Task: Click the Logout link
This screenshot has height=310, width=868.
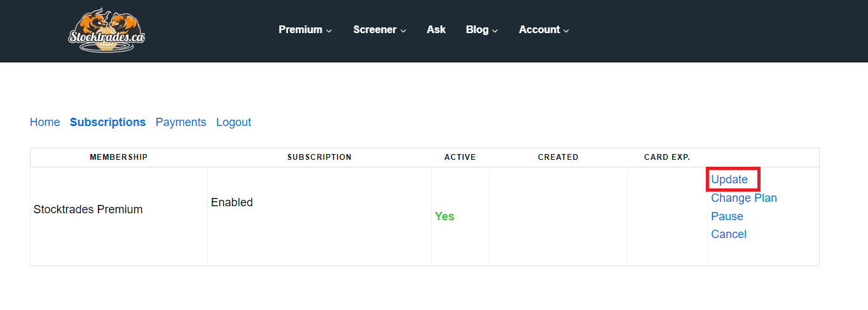Action: coord(233,122)
